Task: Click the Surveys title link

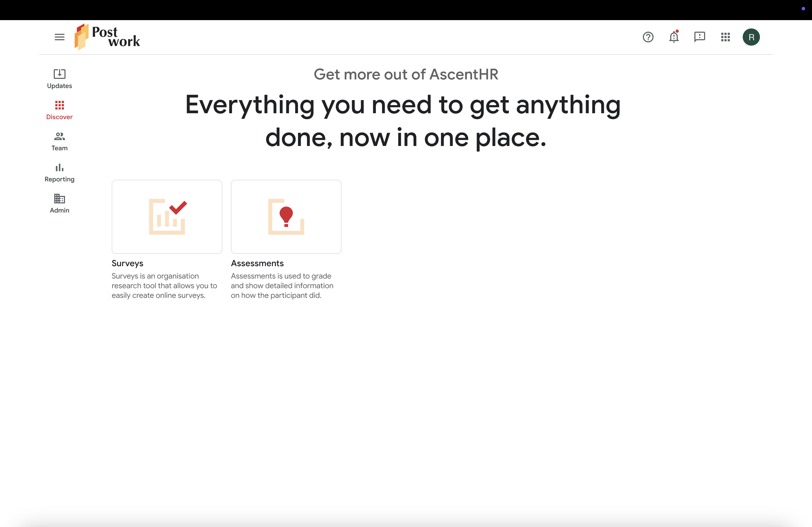Action: [x=127, y=263]
